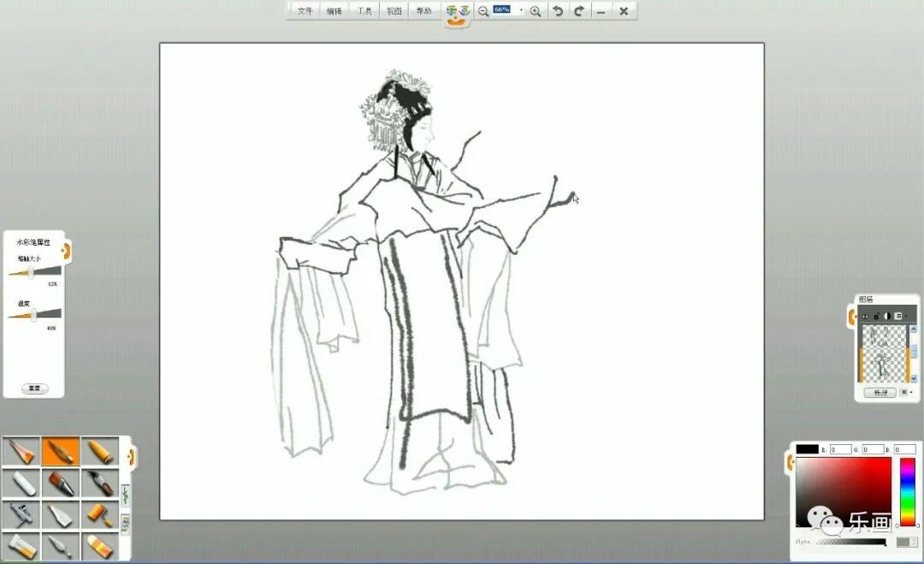Click the rainbow hue strip
Image resolution: width=924 pixels, height=564 pixels.
(x=907, y=491)
